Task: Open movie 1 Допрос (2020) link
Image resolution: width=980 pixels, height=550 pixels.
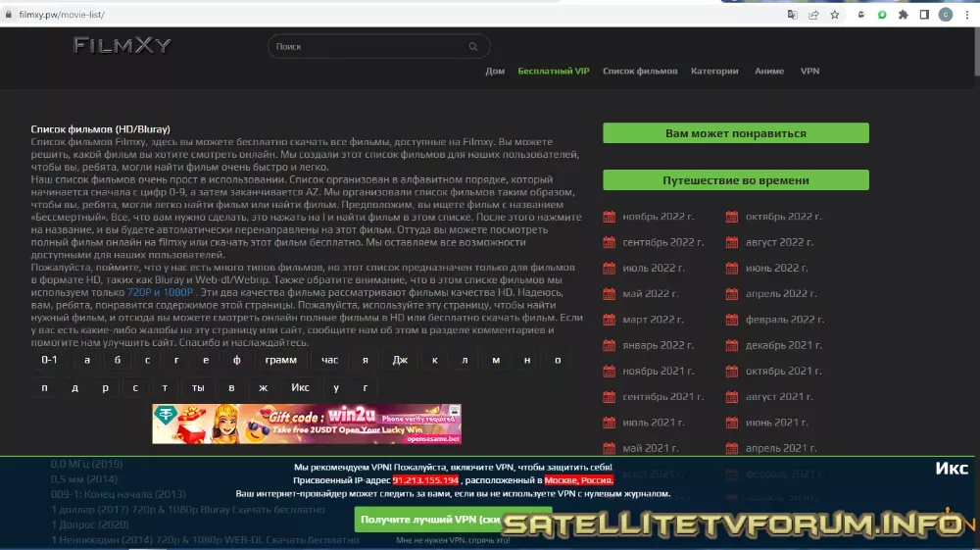Action: pos(89,525)
